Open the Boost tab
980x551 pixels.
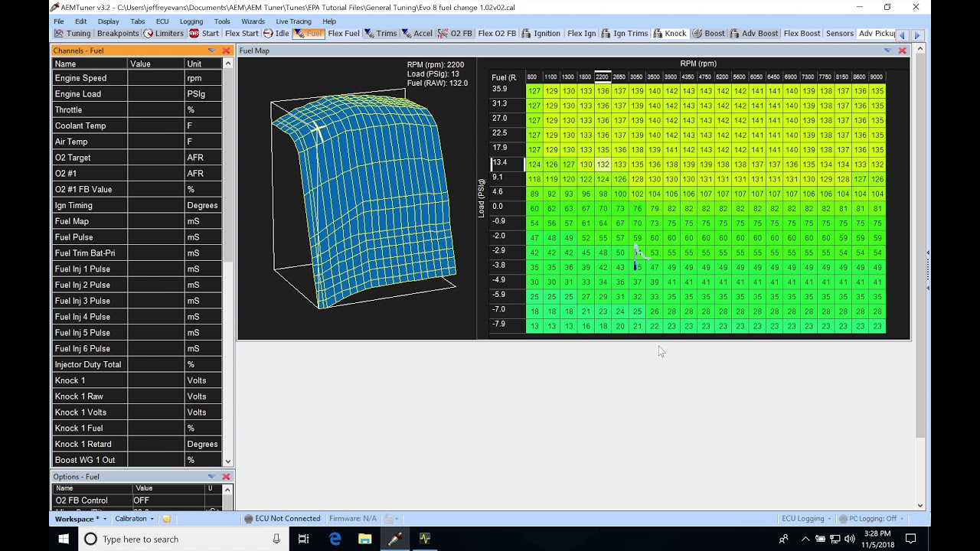[708, 34]
